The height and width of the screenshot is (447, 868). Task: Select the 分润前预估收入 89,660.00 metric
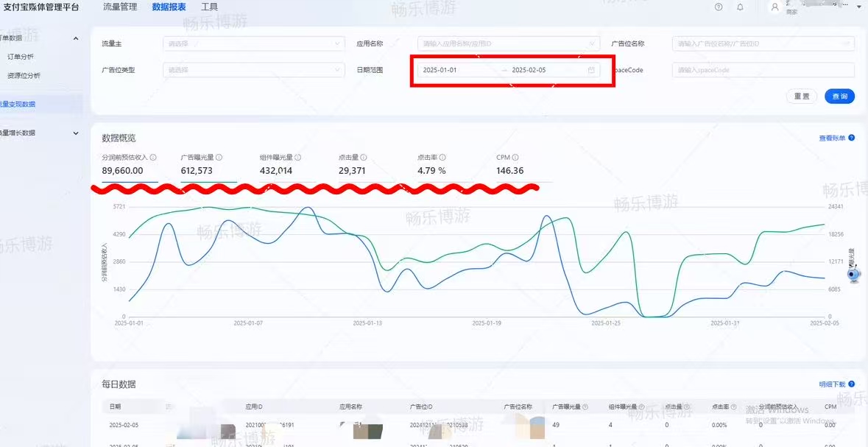click(x=130, y=165)
